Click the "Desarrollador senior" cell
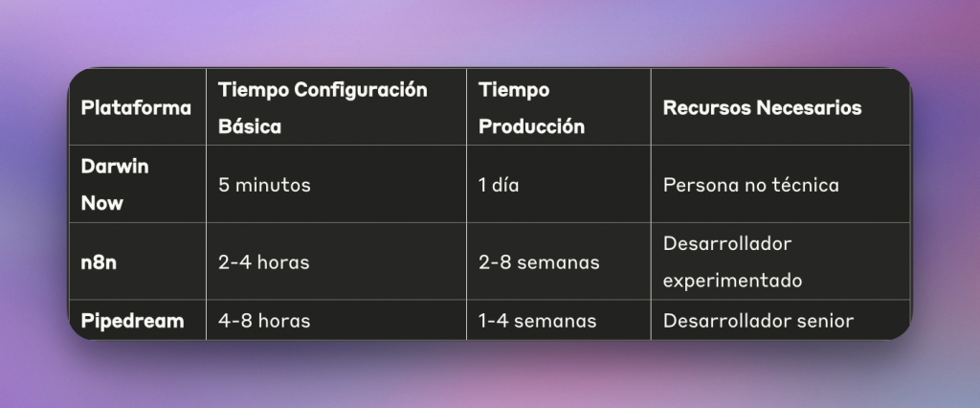980x408 pixels. pyautogui.click(x=757, y=321)
